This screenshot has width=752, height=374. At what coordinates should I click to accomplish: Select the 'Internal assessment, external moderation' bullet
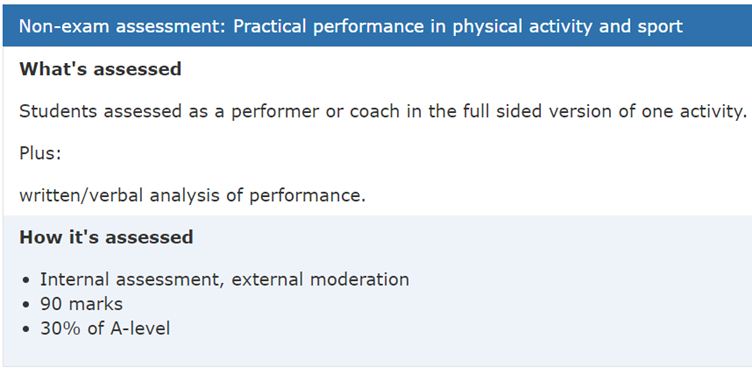click(224, 279)
